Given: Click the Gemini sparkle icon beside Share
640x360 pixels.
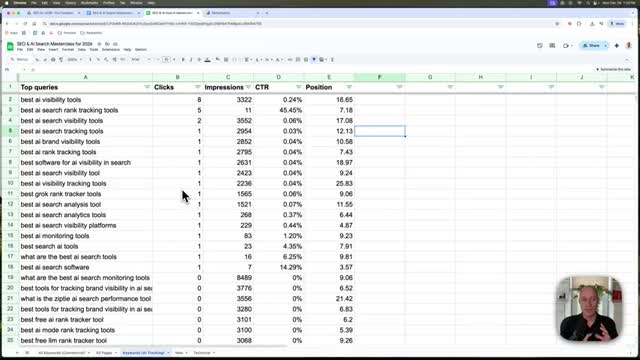Looking at the screenshot, I should [x=617, y=46].
